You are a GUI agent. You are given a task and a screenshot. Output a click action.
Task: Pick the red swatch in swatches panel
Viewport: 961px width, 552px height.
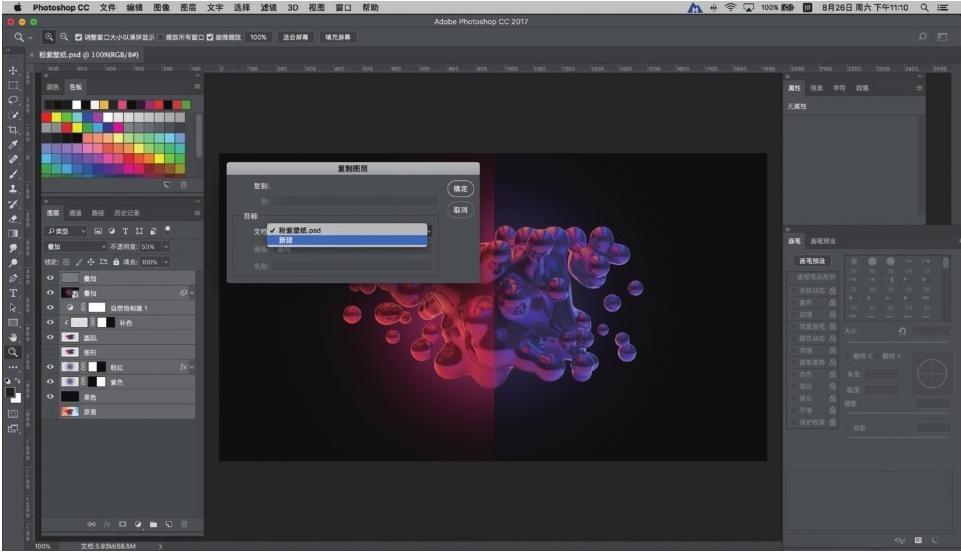click(x=46, y=116)
